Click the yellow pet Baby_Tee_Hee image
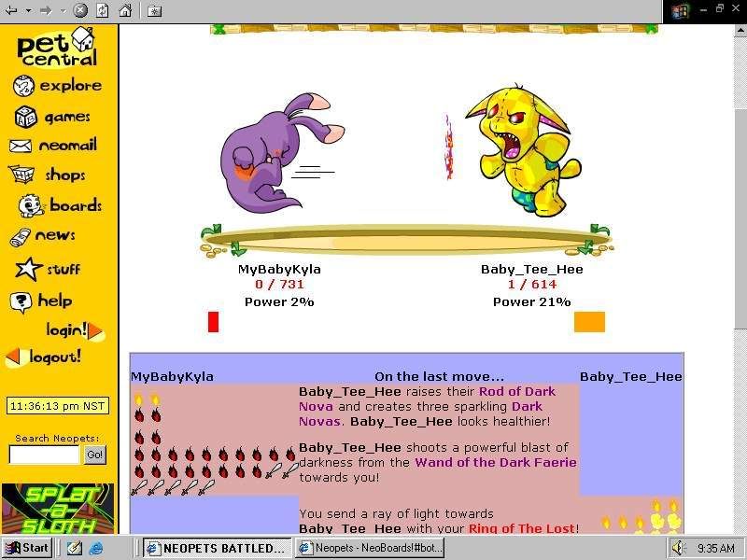The width and height of the screenshot is (747, 560). (524, 150)
